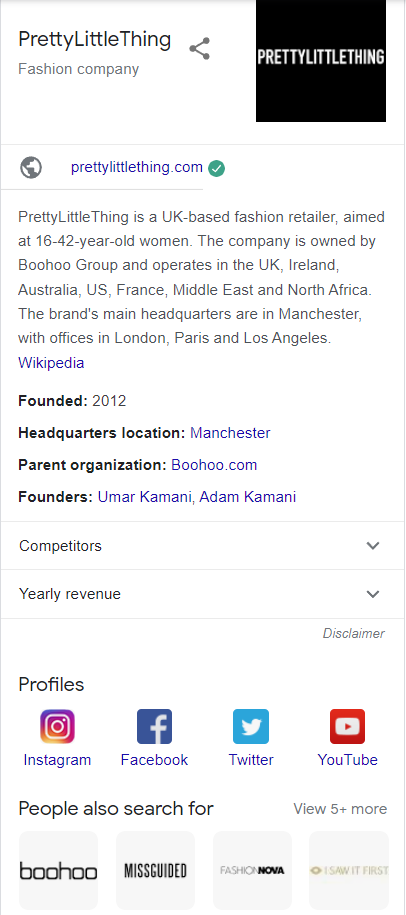The width and height of the screenshot is (406, 915).
Task: Click the green verified checkmark badge
Action: [216, 169]
